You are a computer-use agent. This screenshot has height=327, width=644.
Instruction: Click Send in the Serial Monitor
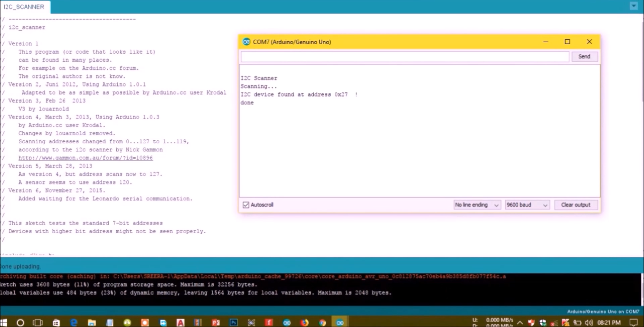584,56
